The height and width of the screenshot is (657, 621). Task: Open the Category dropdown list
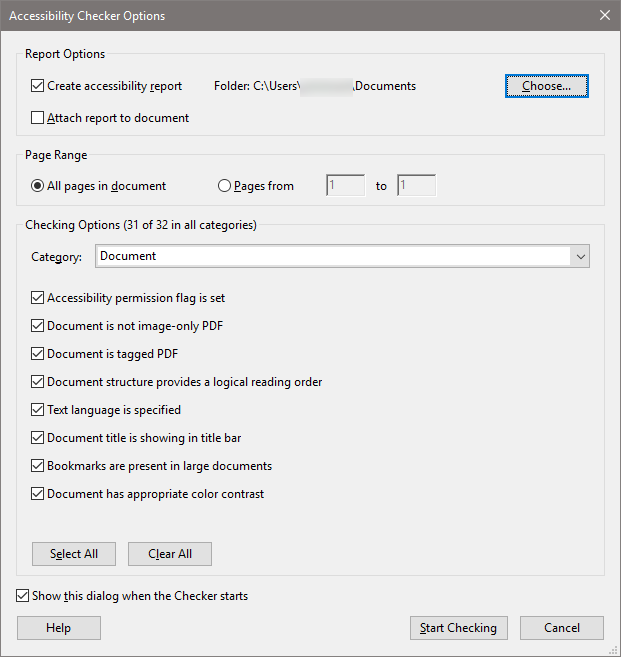click(580, 257)
